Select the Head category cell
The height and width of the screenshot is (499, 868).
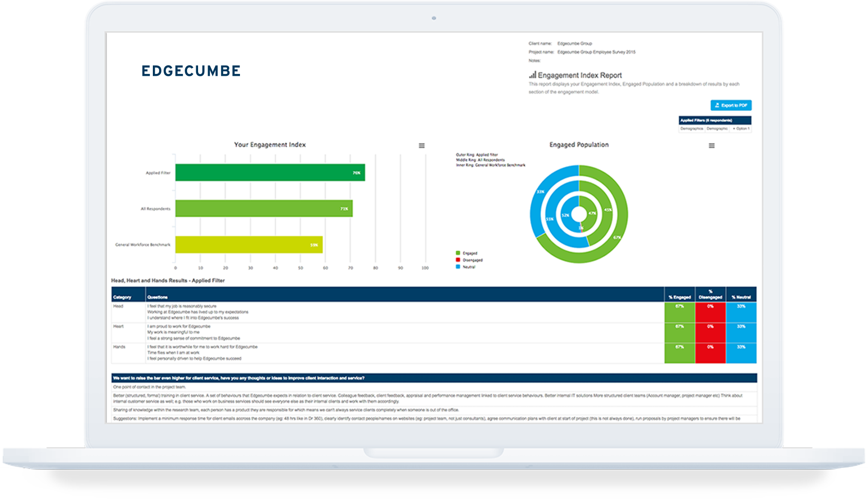pyautogui.click(x=128, y=312)
